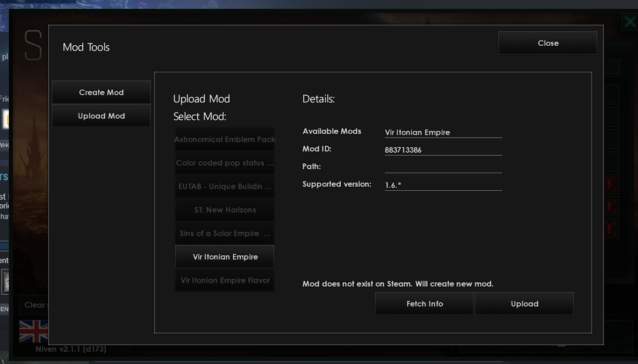Click inside the Available Mods field
This screenshot has width=638, height=364.
tap(443, 132)
